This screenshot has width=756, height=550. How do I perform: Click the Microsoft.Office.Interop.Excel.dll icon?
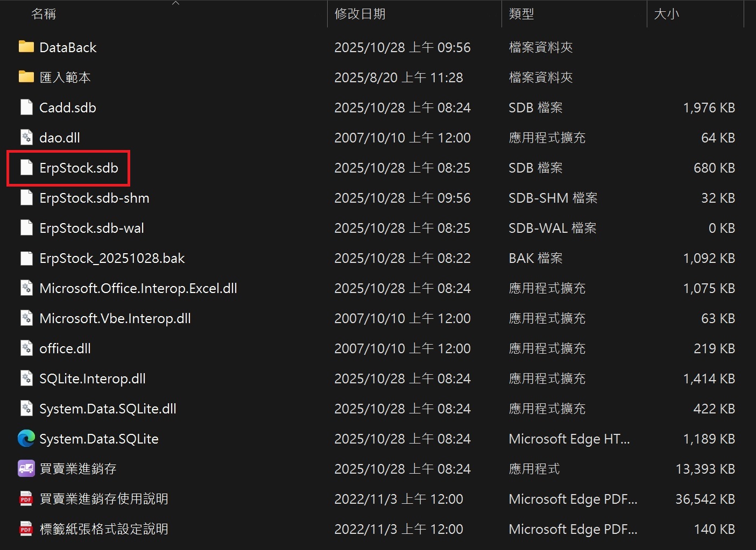click(x=26, y=288)
